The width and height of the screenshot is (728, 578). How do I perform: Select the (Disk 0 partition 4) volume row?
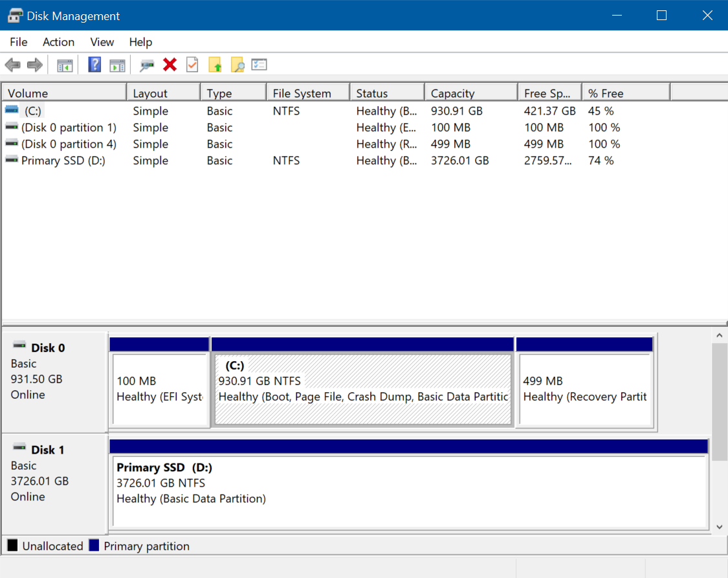[x=336, y=144]
